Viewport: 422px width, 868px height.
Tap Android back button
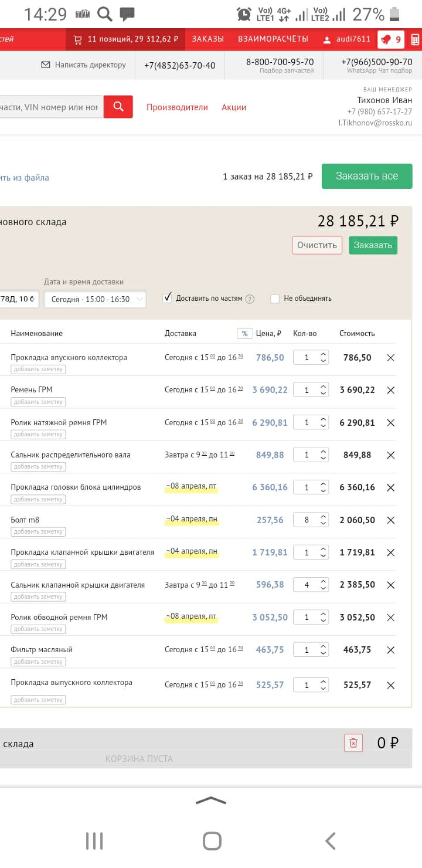coord(330,841)
